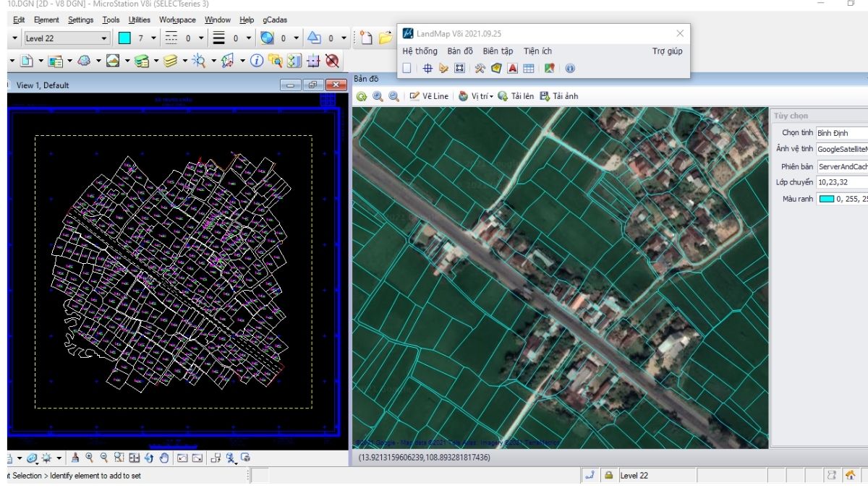
Task: Open the Settings menu
Action: [x=80, y=20]
